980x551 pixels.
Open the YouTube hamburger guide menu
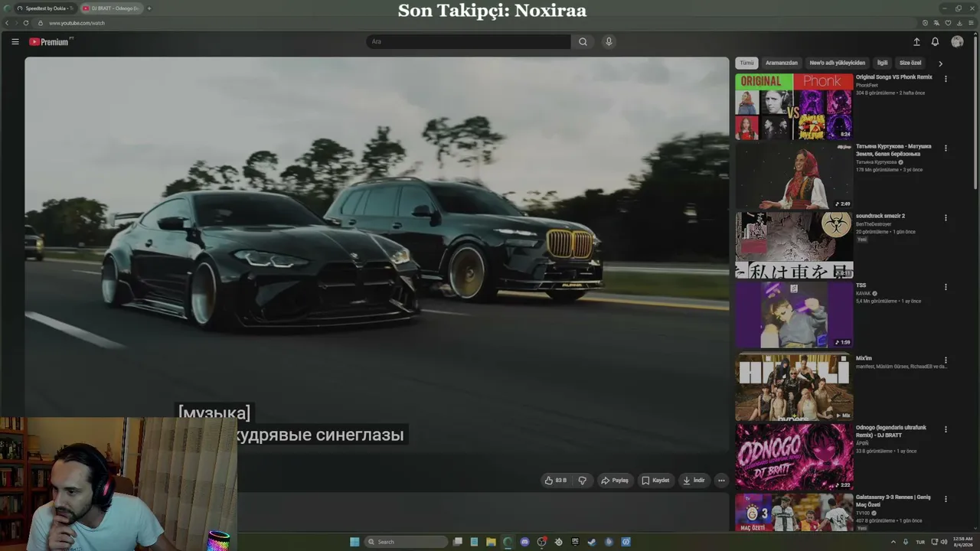15,41
